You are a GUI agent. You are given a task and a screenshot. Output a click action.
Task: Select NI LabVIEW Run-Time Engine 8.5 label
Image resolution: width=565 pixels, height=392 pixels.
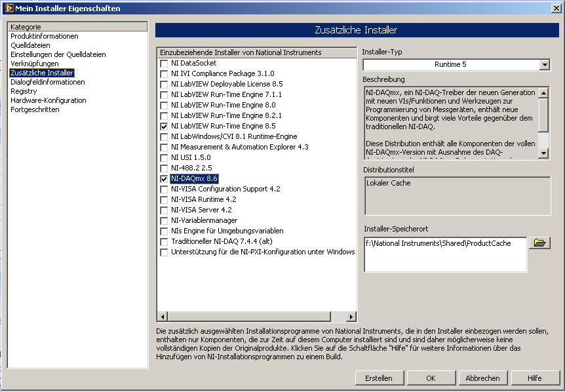click(x=224, y=126)
